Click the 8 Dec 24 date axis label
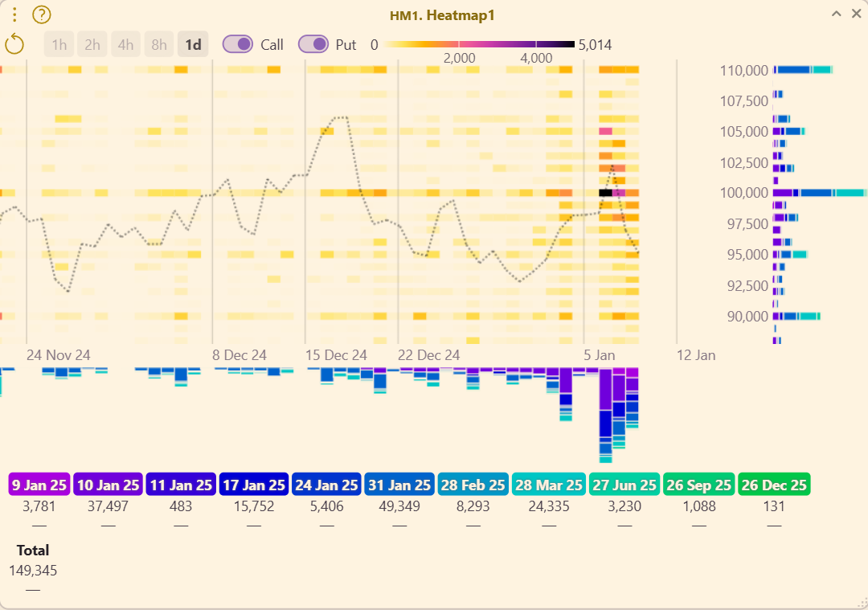Image resolution: width=868 pixels, height=610 pixels. (240, 354)
